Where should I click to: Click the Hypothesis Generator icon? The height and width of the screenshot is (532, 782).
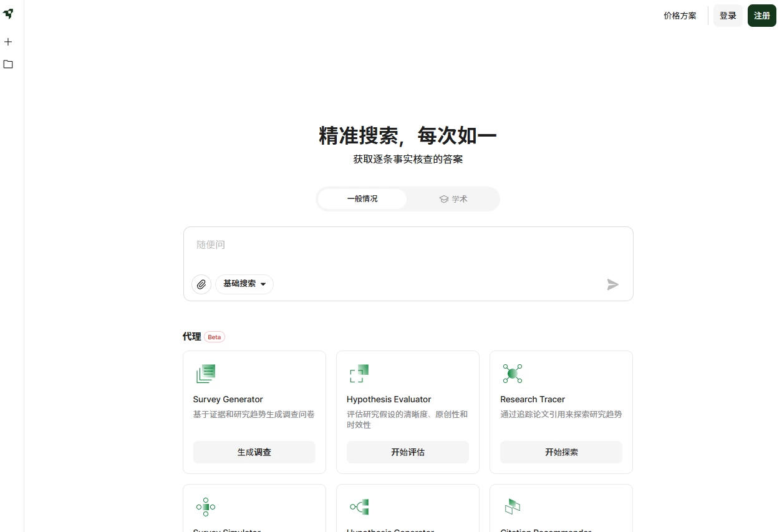[x=359, y=507]
